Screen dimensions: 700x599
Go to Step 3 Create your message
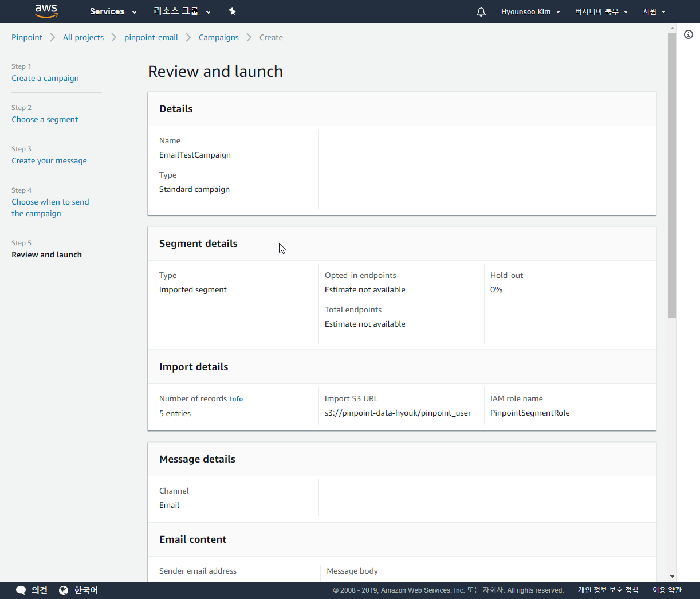[49, 160]
